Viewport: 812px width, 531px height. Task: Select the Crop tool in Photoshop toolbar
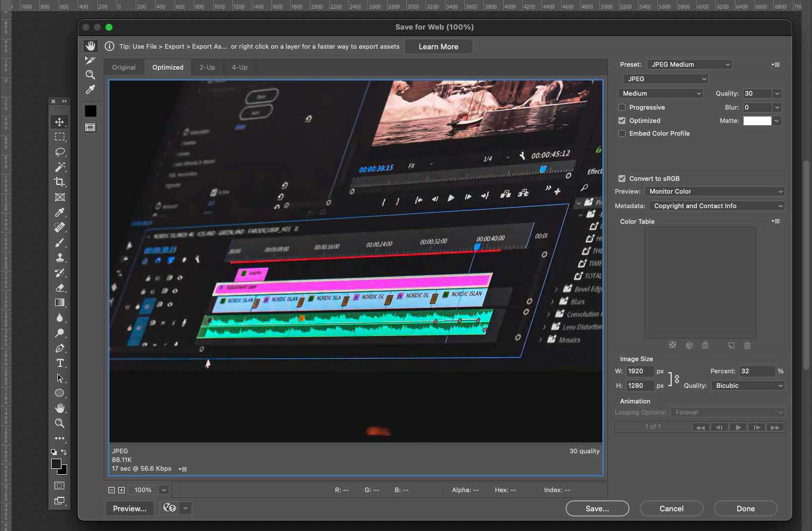click(x=60, y=182)
